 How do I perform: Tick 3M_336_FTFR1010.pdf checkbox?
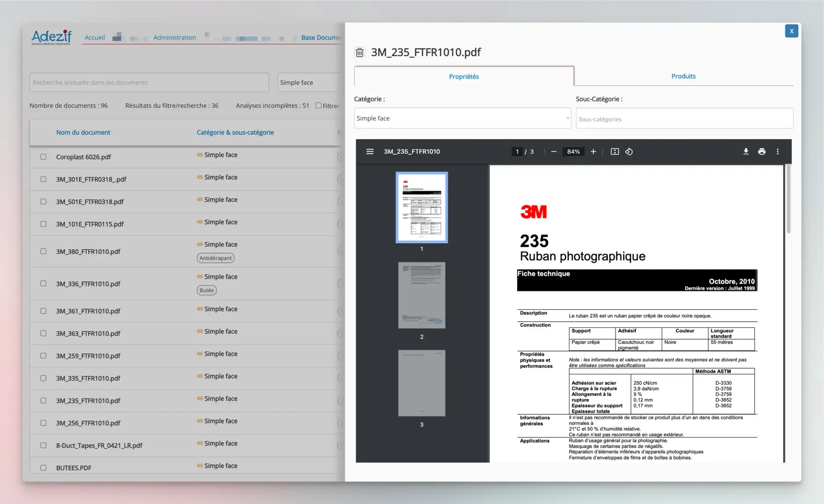(43, 283)
